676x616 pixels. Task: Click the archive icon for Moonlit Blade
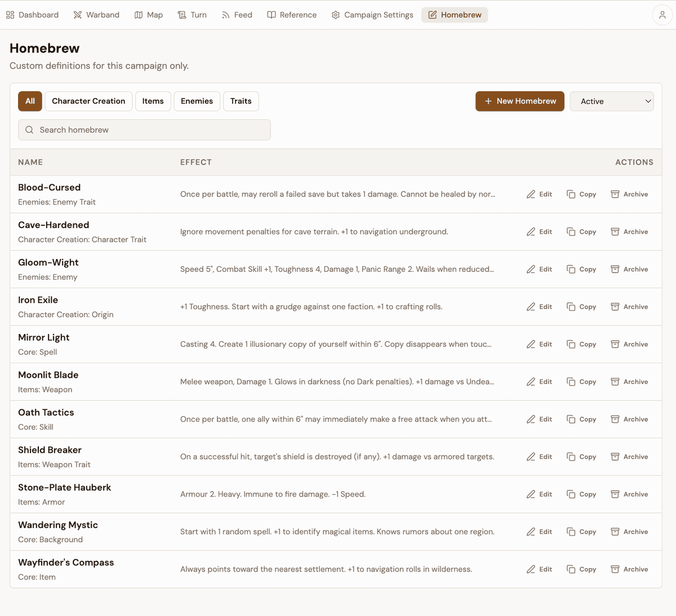615,382
